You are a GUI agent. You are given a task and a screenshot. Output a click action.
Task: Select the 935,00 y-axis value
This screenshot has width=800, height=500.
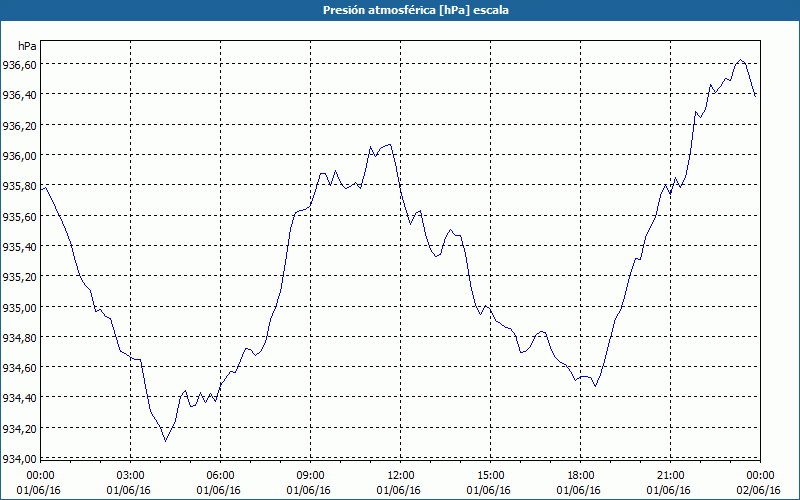click(19, 308)
